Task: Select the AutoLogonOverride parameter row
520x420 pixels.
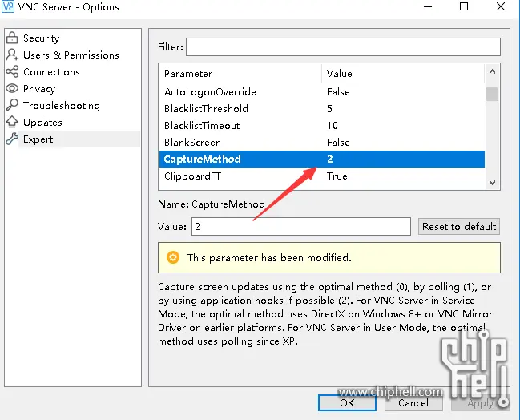Action: point(322,92)
